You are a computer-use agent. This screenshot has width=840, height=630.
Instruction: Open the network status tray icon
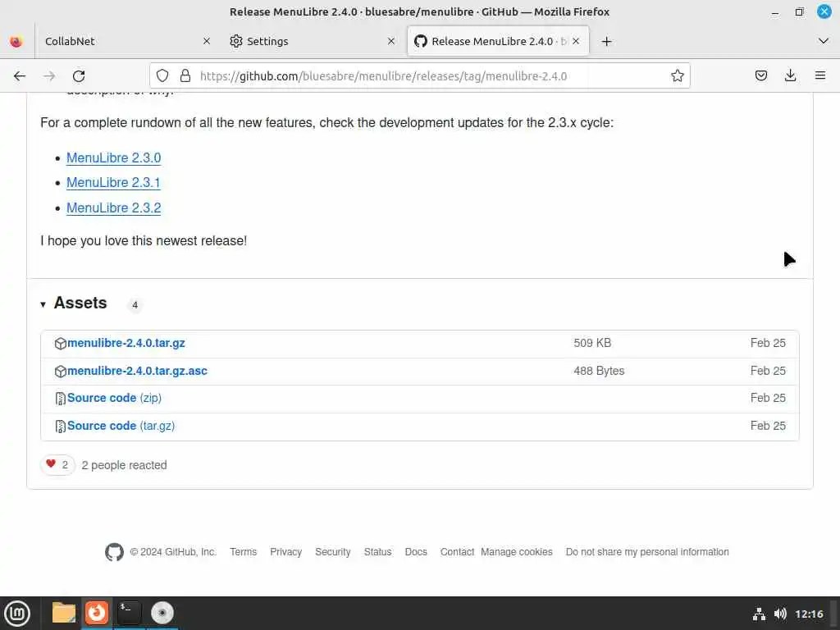pos(759,614)
